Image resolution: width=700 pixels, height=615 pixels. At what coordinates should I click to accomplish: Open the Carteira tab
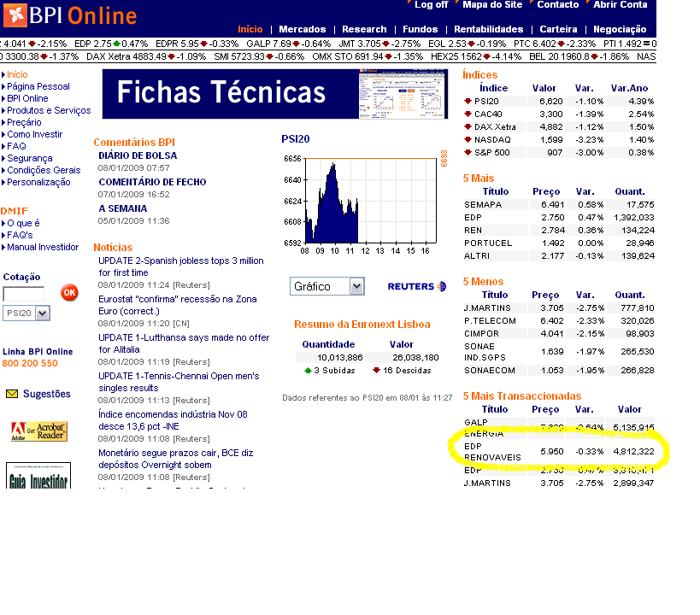tap(558, 29)
